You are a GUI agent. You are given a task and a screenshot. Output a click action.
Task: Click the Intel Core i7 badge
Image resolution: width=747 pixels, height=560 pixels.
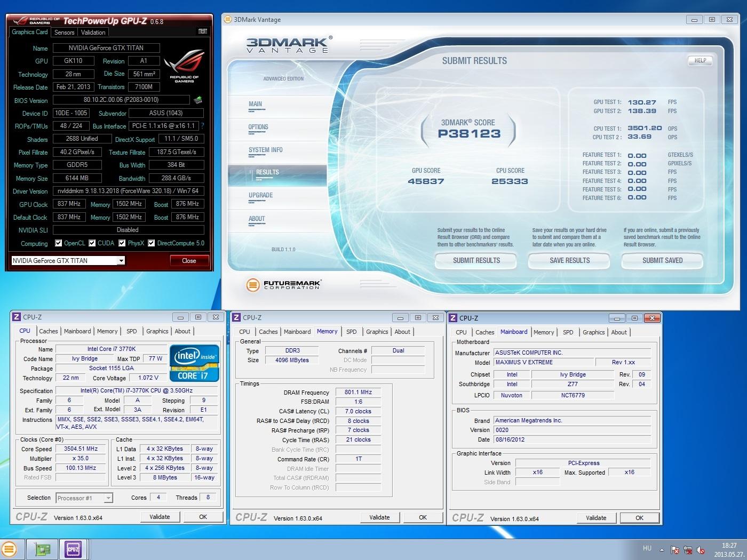(195, 363)
